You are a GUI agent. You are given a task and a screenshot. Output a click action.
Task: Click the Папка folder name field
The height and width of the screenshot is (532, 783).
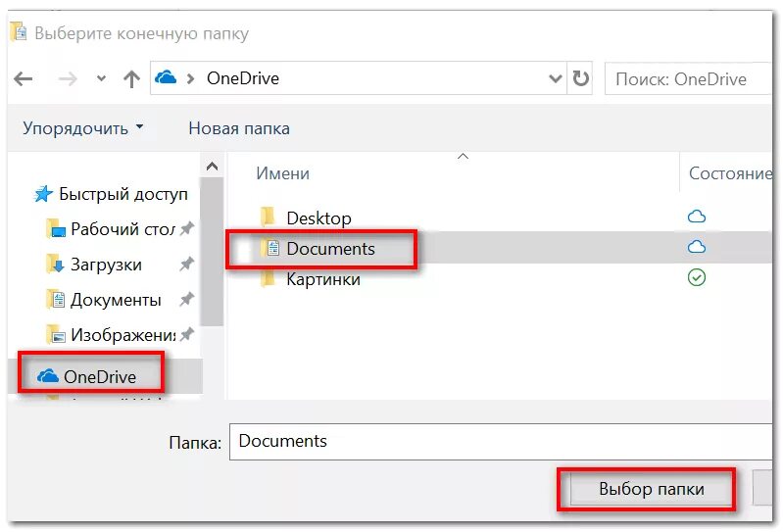tap(501, 442)
